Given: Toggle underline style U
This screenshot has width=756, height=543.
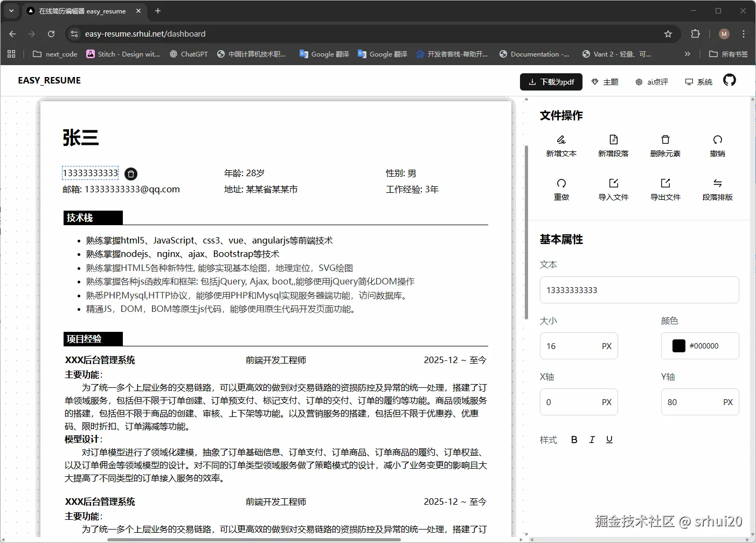Looking at the screenshot, I should click(x=609, y=440).
